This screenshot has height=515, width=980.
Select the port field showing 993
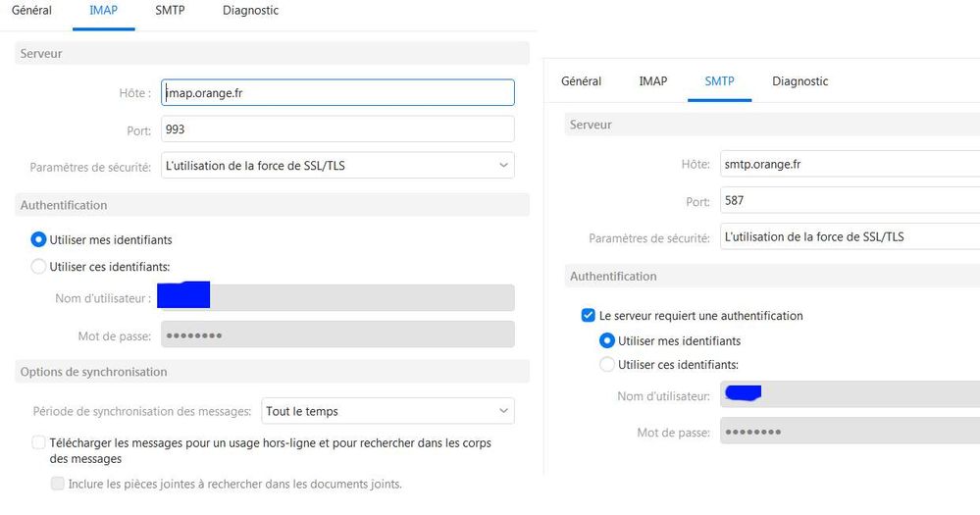[x=337, y=129]
